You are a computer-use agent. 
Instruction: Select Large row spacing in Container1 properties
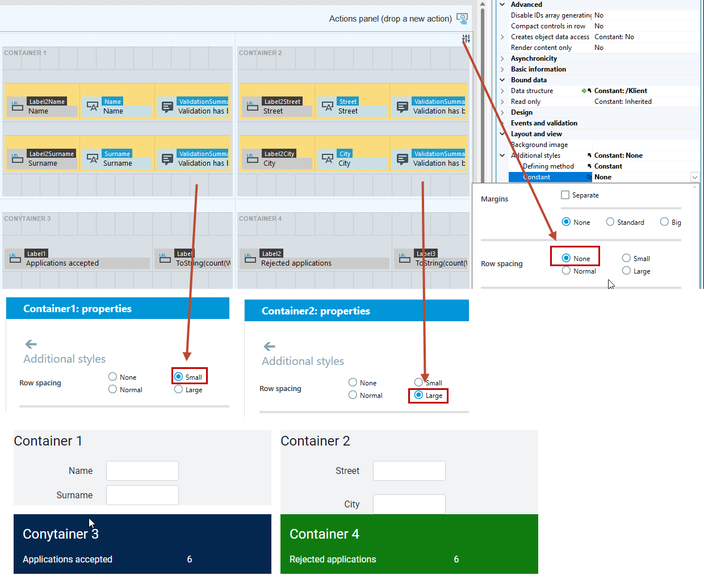click(x=178, y=389)
